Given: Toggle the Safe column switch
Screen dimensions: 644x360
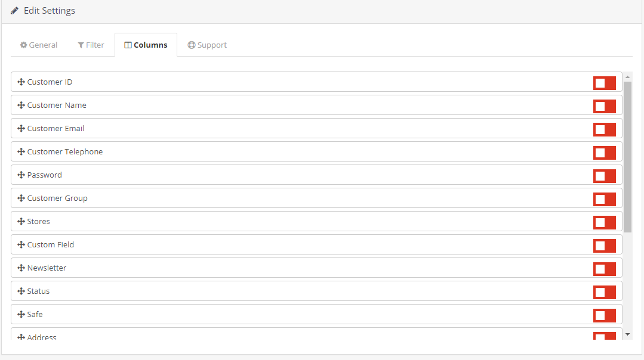Looking at the screenshot, I should coord(605,315).
